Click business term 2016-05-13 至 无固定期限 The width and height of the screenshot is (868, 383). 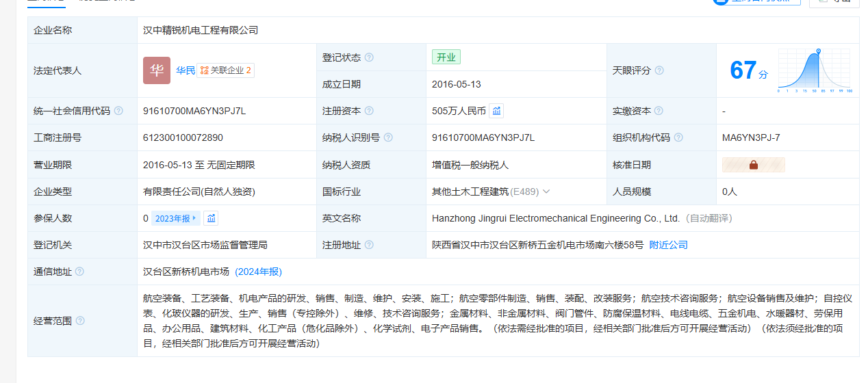click(x=199, y=165)
